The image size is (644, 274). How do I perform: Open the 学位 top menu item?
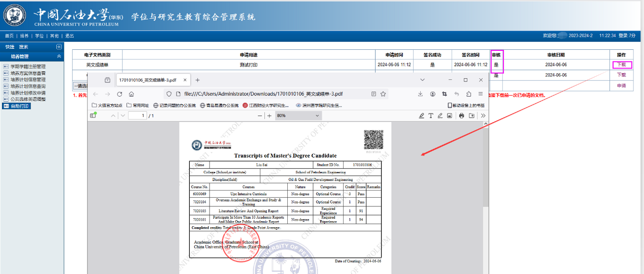(x=39, y=36)
